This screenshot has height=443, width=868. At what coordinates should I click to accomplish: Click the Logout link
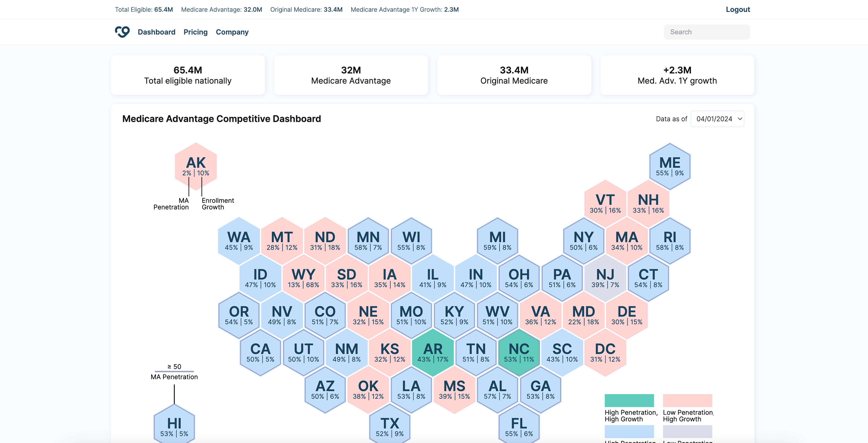[738, 10]
